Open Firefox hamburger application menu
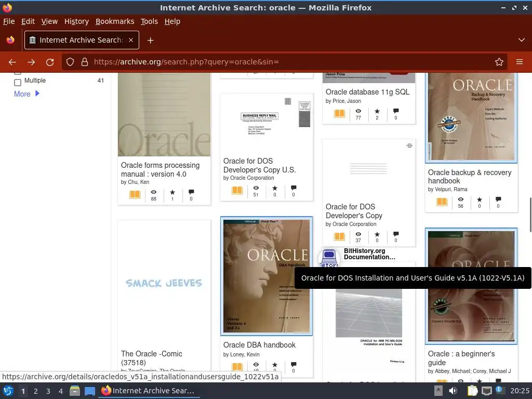This screenshot has width=532, height=399. click(x=519, y=62)
